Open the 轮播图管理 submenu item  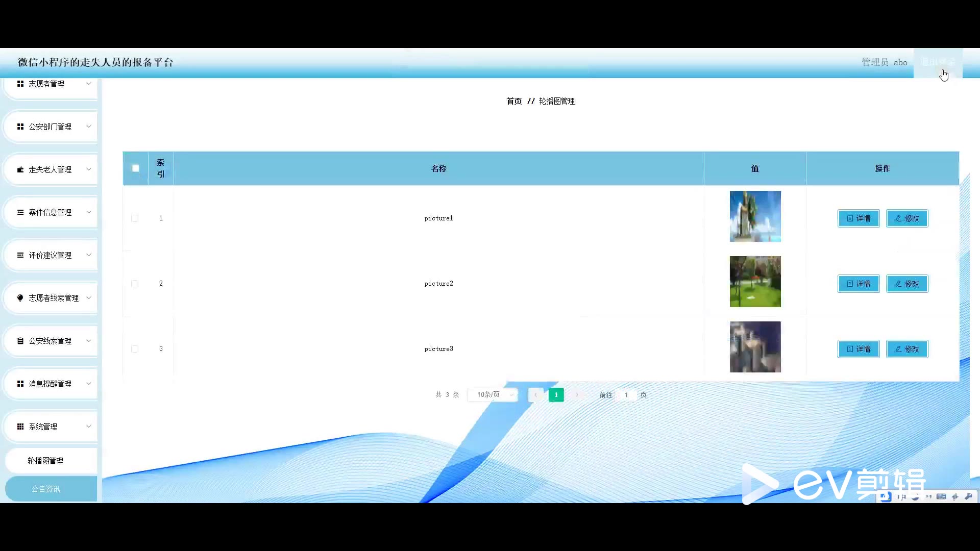[51, 461]
